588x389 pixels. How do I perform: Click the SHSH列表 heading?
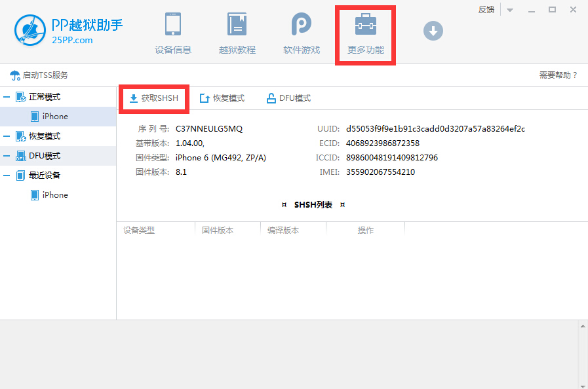click(313, 205)
